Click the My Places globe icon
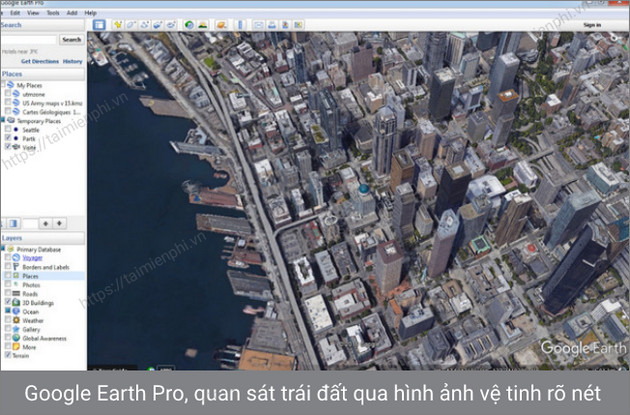Image resolution: width=630 pixels, height=415 pixels. pyautogui.click(x=11, y=85)
